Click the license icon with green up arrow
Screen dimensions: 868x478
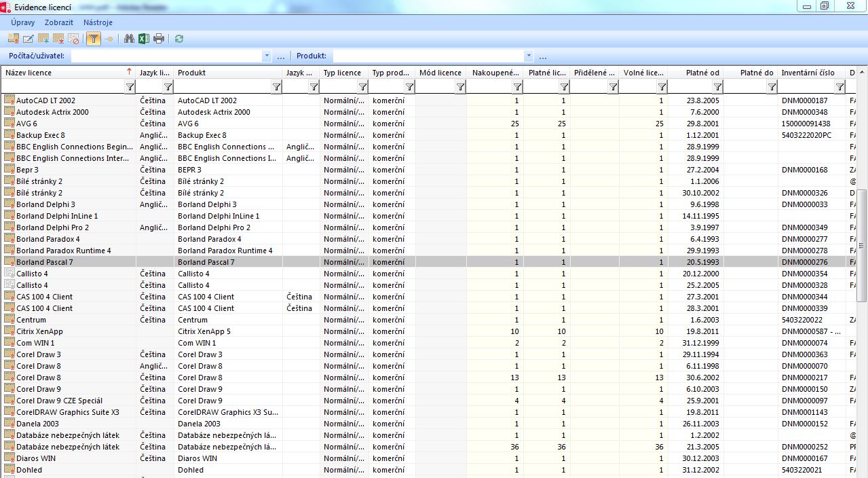pyautogui.click(x=43, y=39)
